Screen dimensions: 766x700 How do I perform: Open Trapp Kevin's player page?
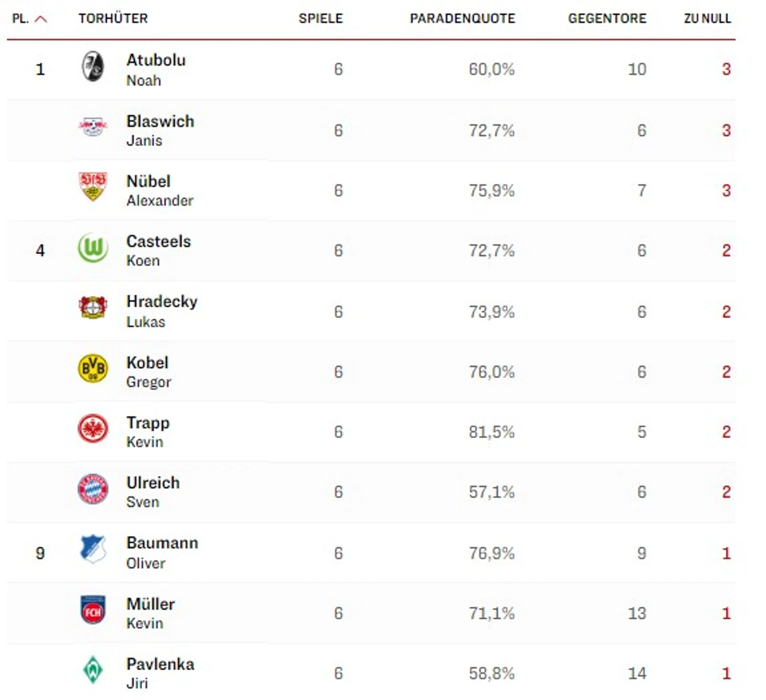pyautogui.click(x=148, y=423)
